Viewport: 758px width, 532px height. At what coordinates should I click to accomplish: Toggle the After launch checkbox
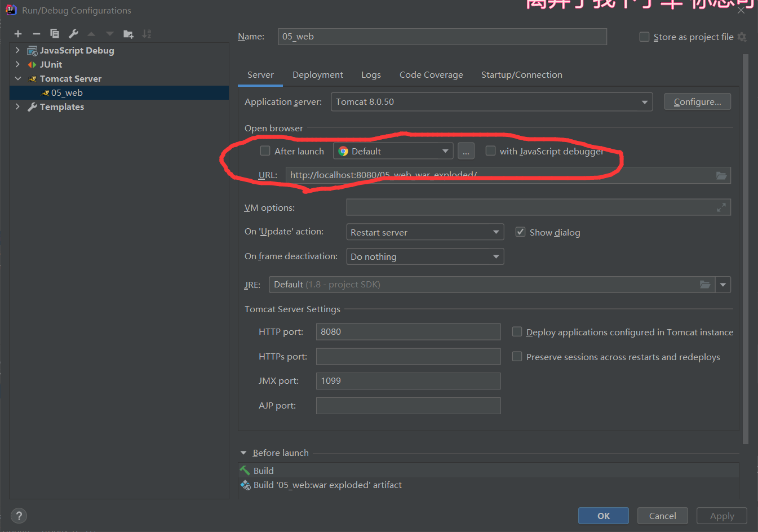265,151
